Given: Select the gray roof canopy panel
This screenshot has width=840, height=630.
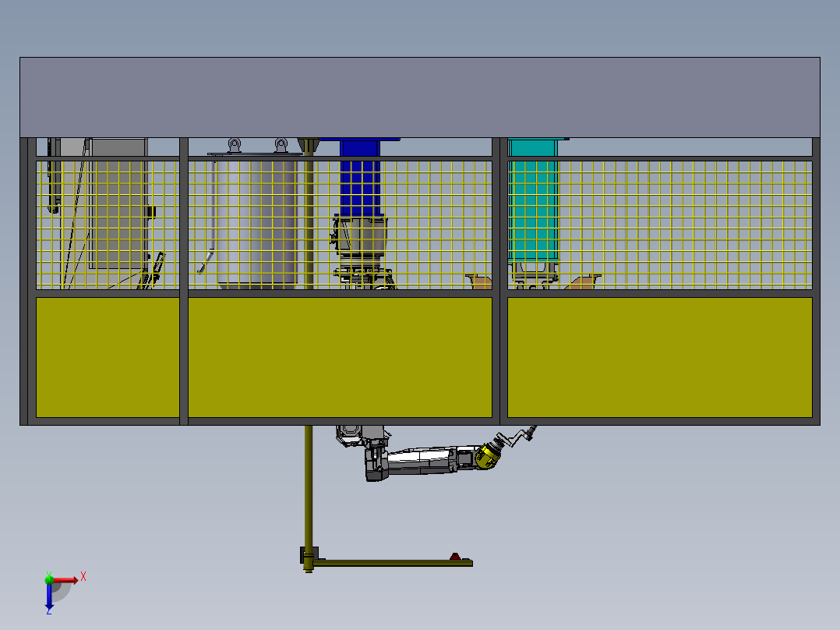Looking at the screenshot, I should [420, 97].
